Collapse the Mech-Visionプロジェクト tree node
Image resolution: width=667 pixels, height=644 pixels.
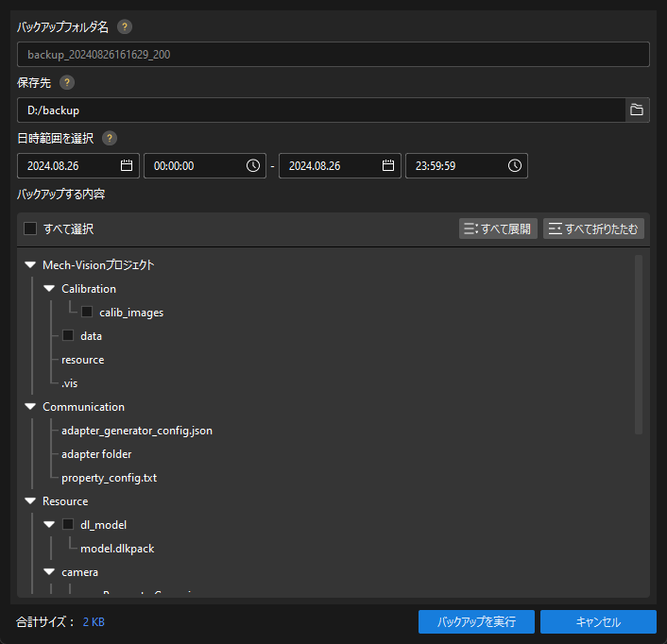coord(30,265)
